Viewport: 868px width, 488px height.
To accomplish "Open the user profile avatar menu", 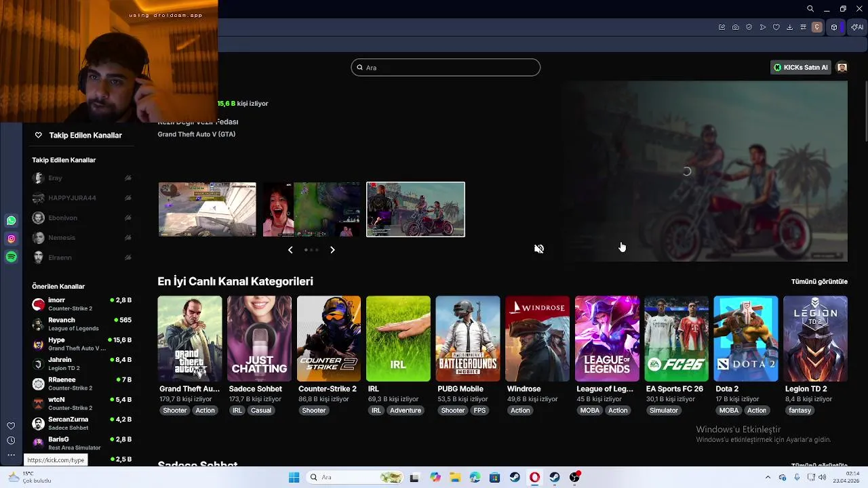I will click(842, 67).
